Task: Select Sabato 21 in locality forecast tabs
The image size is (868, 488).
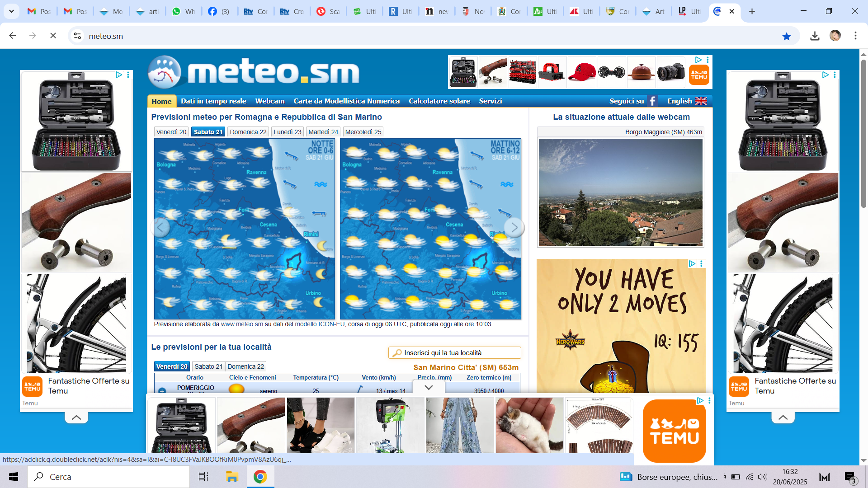Action: 208,366
